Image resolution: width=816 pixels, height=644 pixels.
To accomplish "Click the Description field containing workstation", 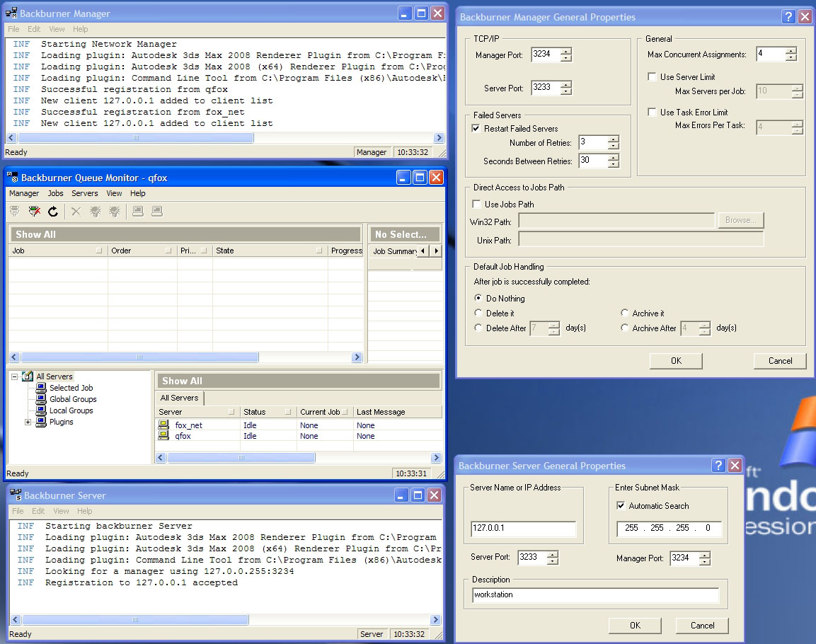I will point(595,595).
